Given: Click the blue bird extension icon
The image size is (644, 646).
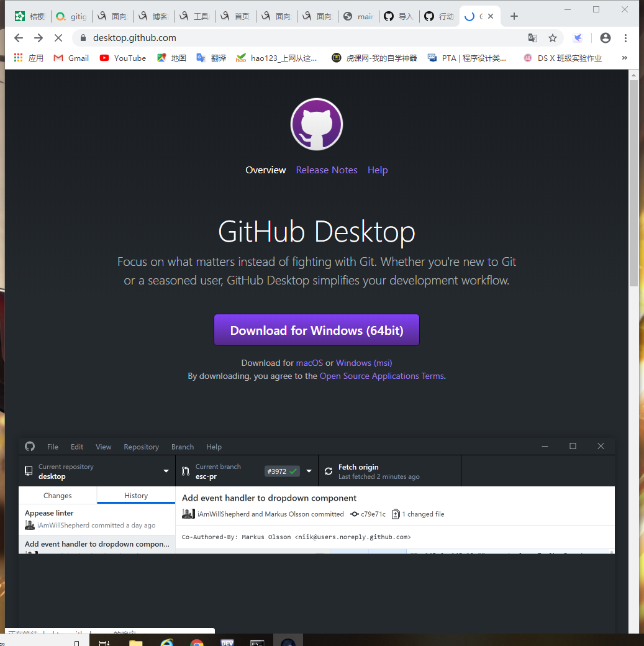Looking at the screenshot, I should coord(578,38).
